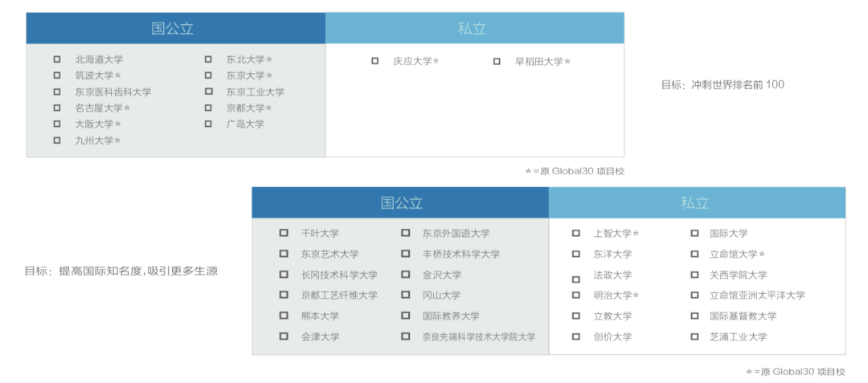Select the text 筑波大学*

point(98,75)
